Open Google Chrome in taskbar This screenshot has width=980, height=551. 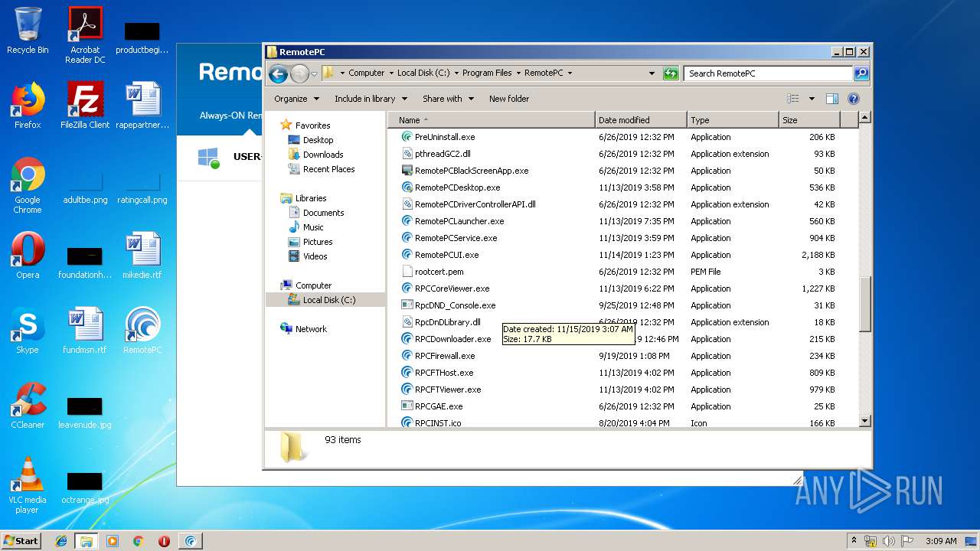[x=138, y=541]
